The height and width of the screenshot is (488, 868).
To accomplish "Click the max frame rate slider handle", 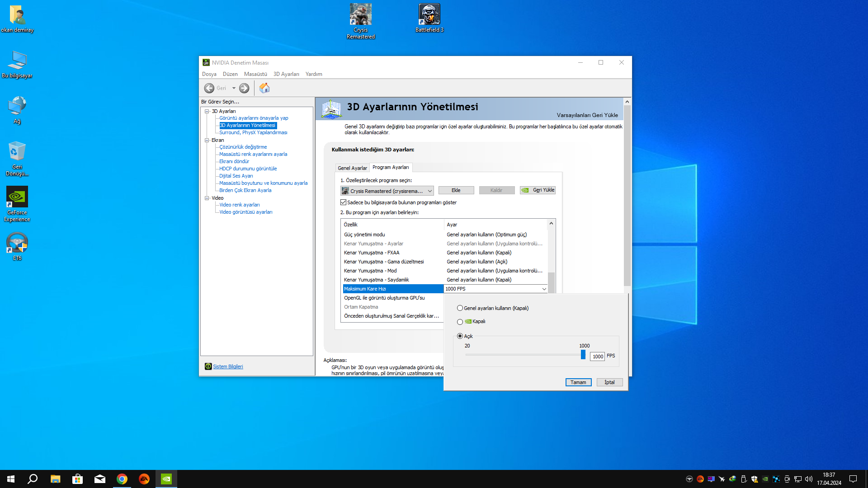I will coord(583,355).
